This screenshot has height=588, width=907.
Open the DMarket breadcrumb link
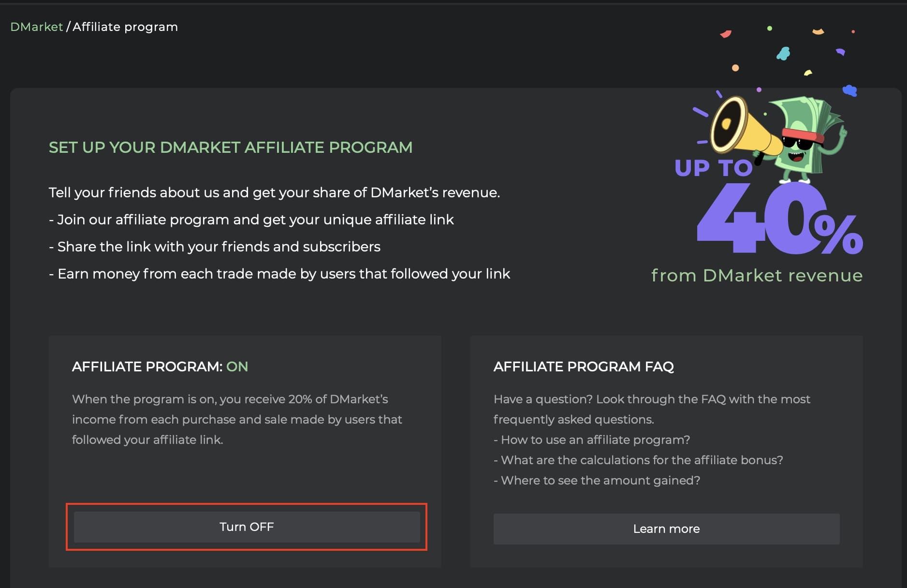tap(37, 27)
